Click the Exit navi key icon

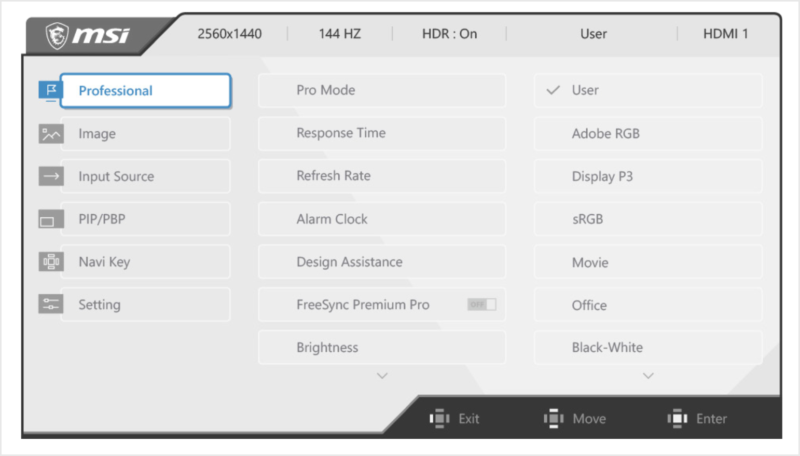(439, 419)
